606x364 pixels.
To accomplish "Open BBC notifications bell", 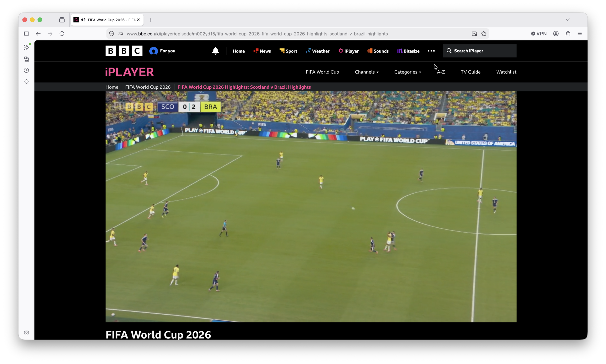I will 215,51.
